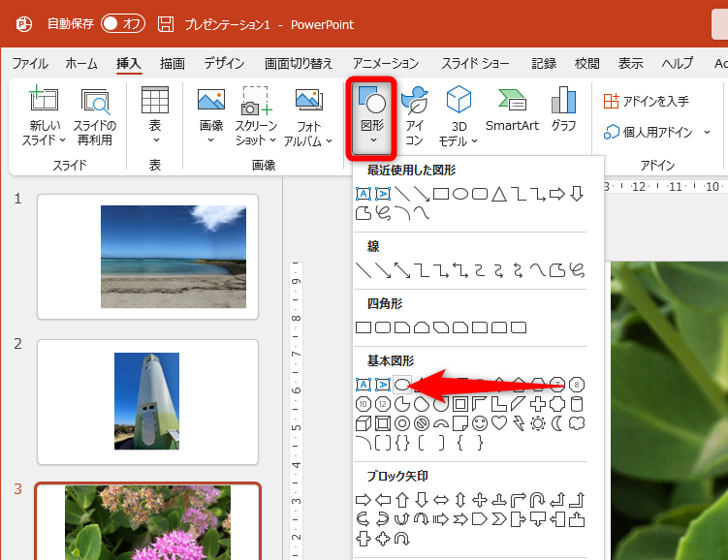Choose plain rectangle in 四角形 section
Viewport: 728px width, 560px height.
[364, 327]
